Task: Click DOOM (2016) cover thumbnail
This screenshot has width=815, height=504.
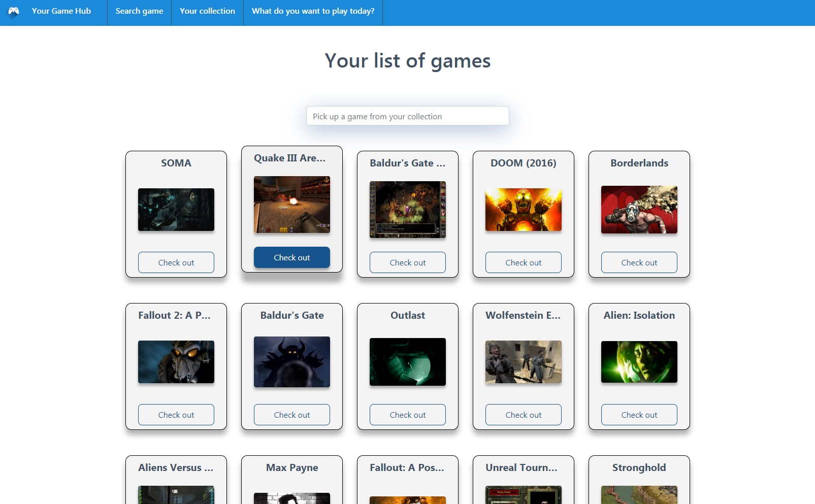Action: [x=524, y=210]
